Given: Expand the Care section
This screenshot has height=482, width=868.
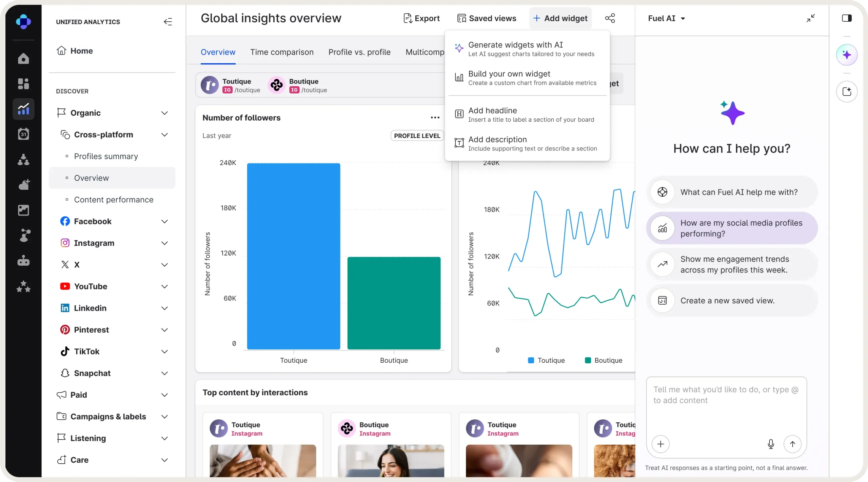Looking at the screenshot, I should click(164, 460).
